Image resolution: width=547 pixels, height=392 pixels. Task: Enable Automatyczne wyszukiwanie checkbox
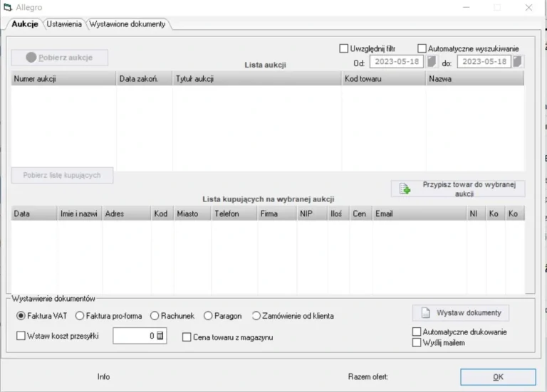[422, 48]
